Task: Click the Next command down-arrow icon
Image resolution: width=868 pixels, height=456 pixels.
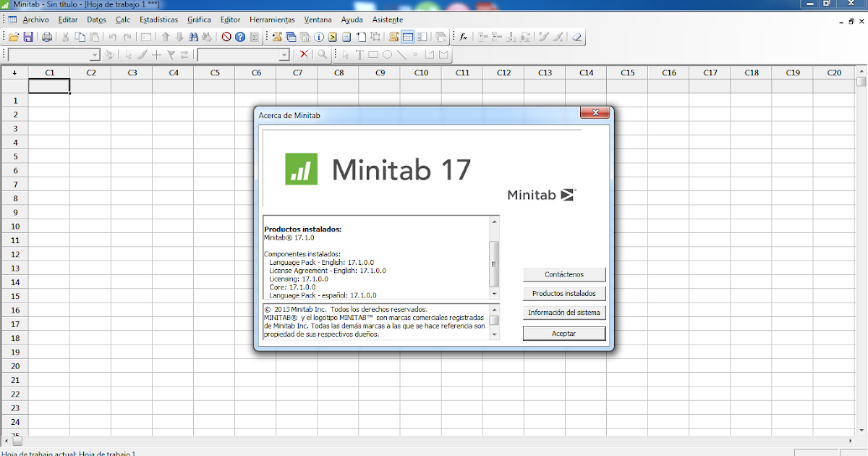Action: (x=179, y=37)
